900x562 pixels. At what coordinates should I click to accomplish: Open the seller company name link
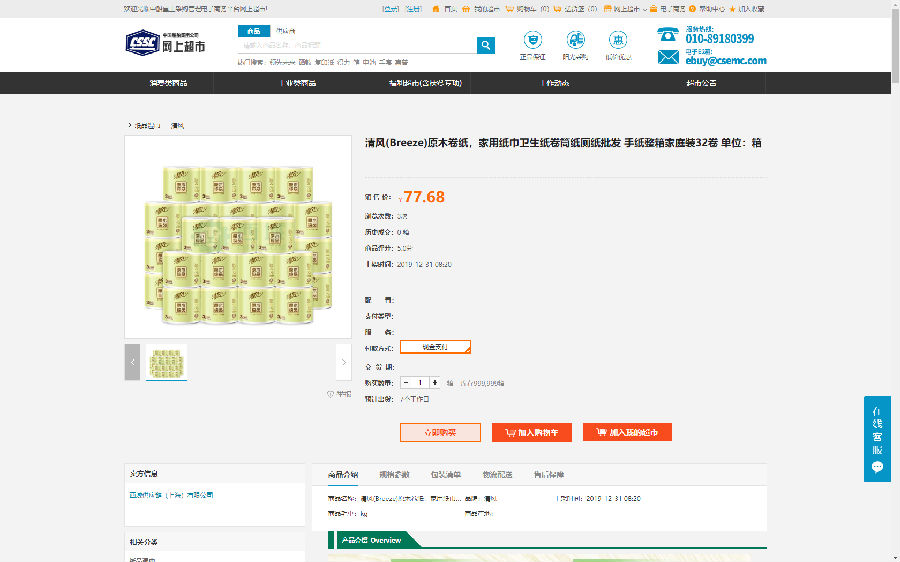pos(171,495)
